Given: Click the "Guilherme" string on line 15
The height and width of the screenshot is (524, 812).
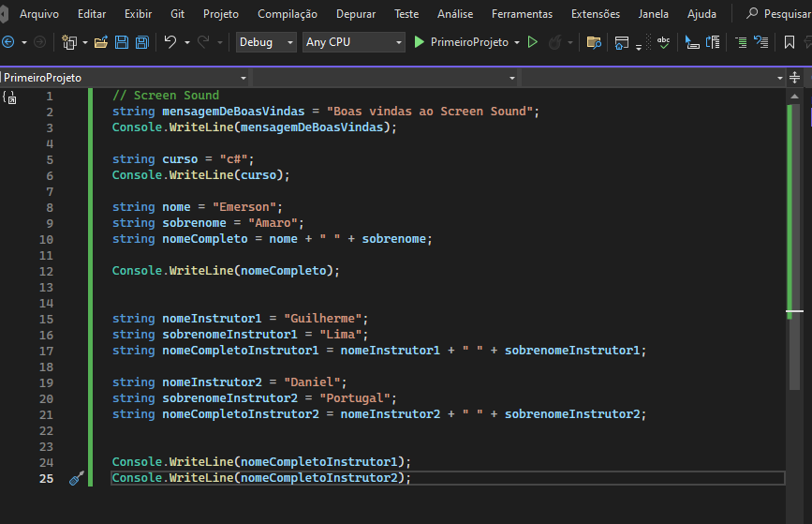Looking at the screenshot, I should tap(323, 319).
